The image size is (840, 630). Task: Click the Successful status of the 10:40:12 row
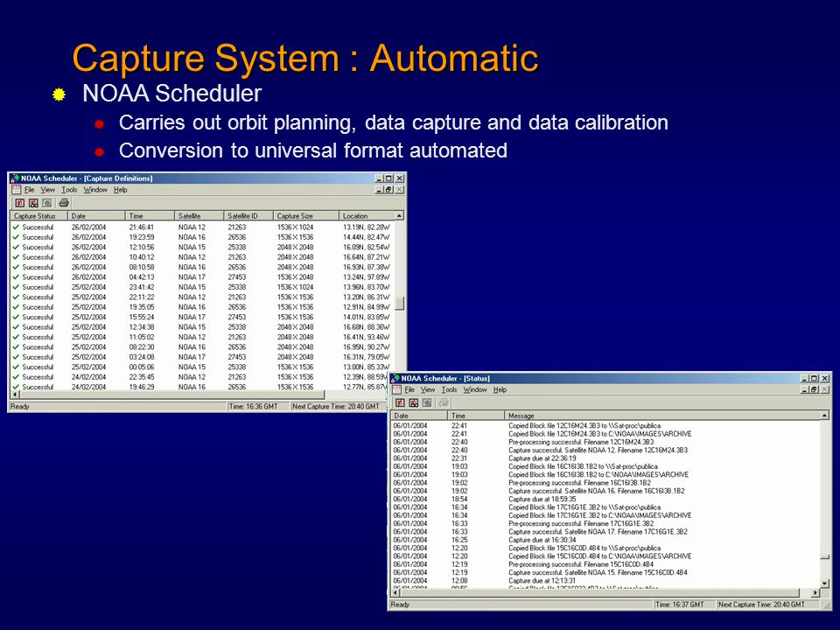point(38,257)
